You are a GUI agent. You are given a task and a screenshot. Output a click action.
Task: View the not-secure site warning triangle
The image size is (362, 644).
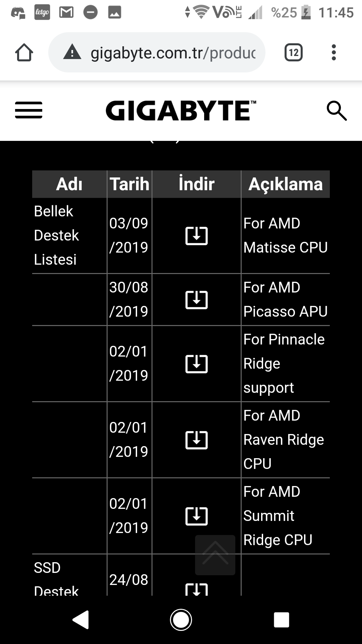coord(72,53)
